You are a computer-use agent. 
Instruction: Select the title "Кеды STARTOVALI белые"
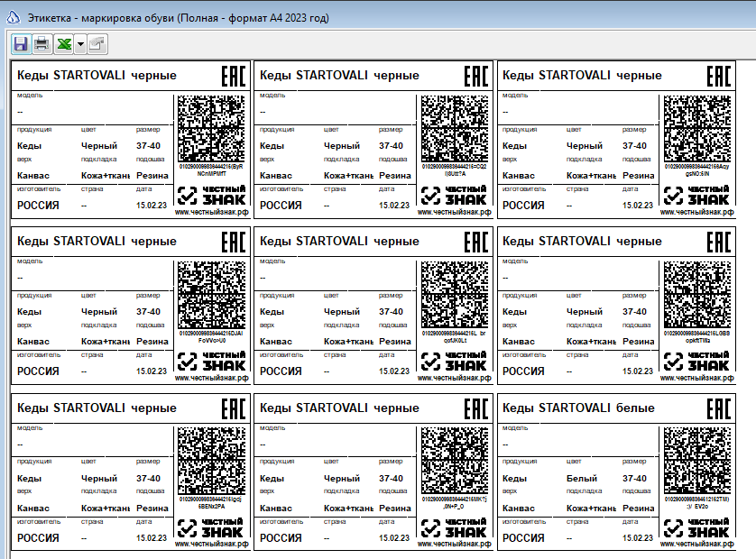[578, 408]
